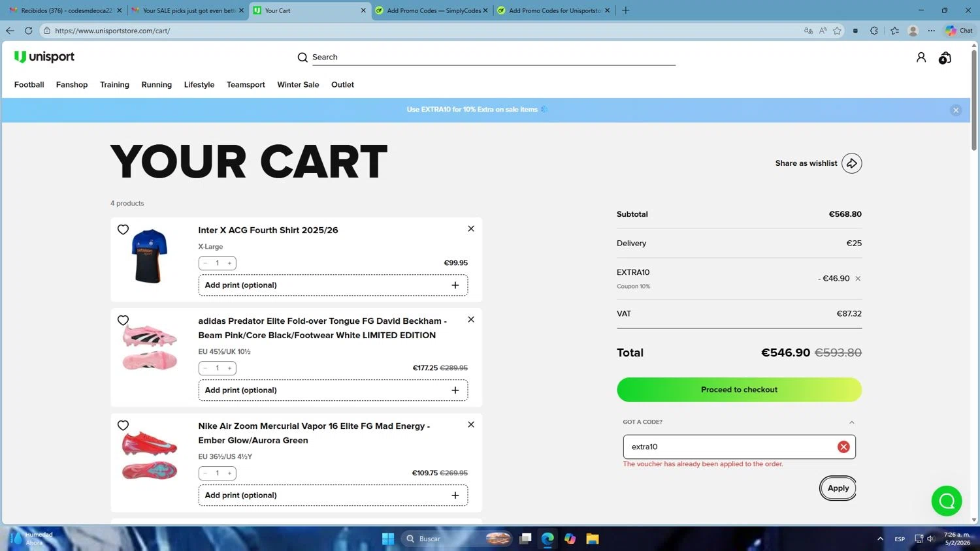Decrease quantity of Inter X ACG shirt

205,263
